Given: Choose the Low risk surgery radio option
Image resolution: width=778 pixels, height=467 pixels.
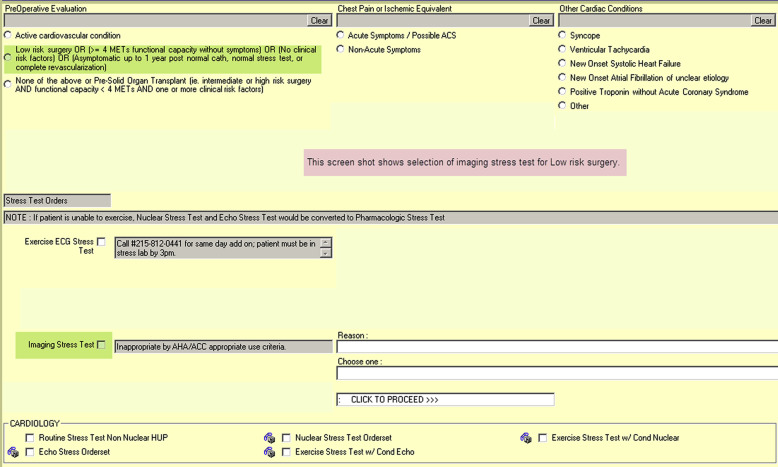Looking at the screenshot, I should point(9,58).
